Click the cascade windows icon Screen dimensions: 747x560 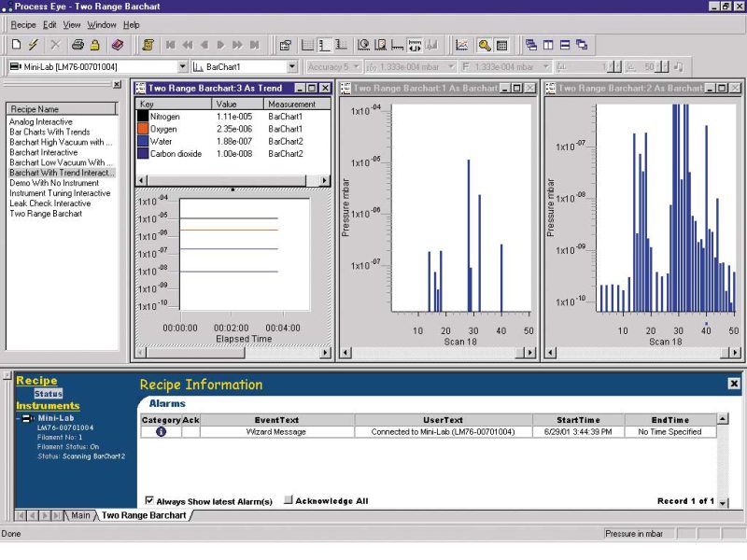click(x=534, y=44)
